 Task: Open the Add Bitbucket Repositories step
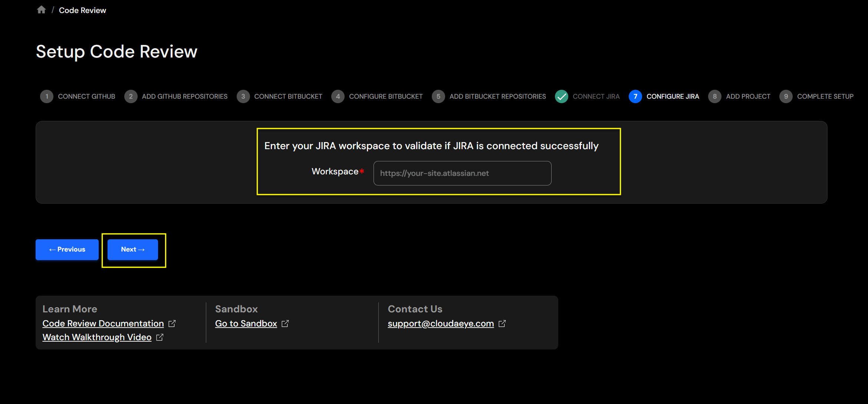[x=497, y=96]
